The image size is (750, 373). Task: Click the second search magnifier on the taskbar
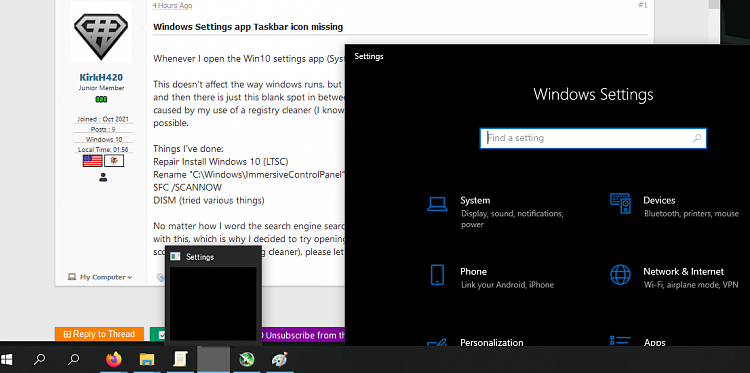[x=74, y=359]
